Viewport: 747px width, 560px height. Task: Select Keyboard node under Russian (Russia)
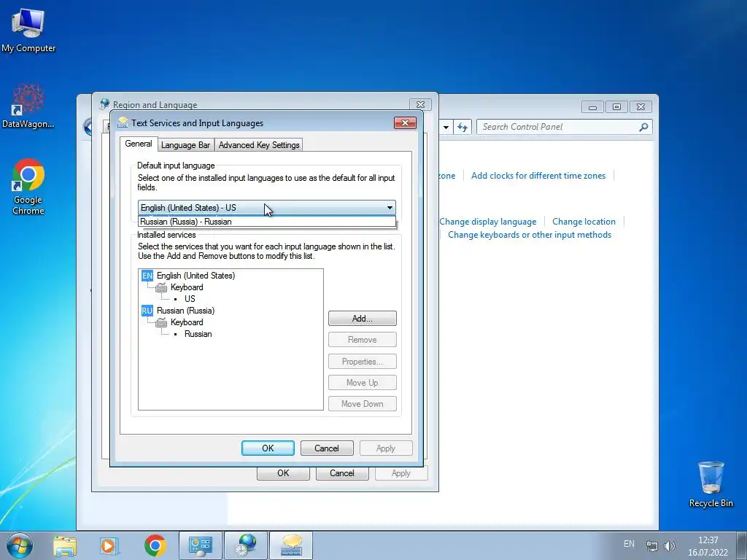click(x=187, y=322)
